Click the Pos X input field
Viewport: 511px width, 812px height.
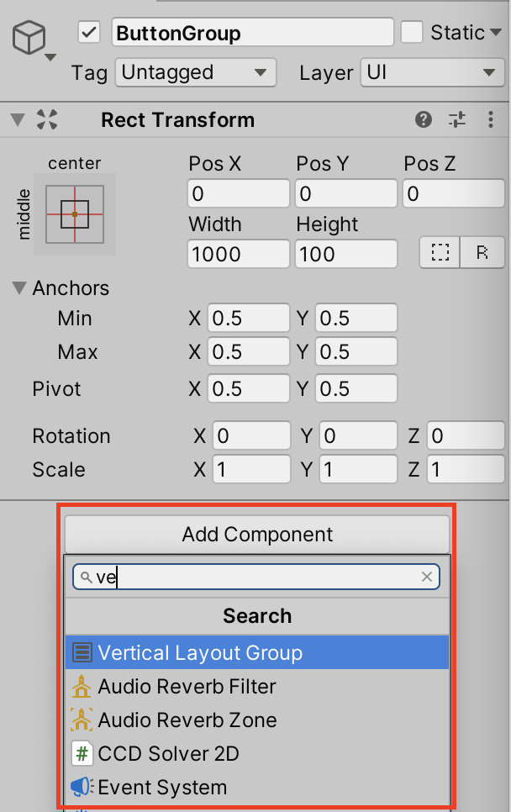coord(238,193)
